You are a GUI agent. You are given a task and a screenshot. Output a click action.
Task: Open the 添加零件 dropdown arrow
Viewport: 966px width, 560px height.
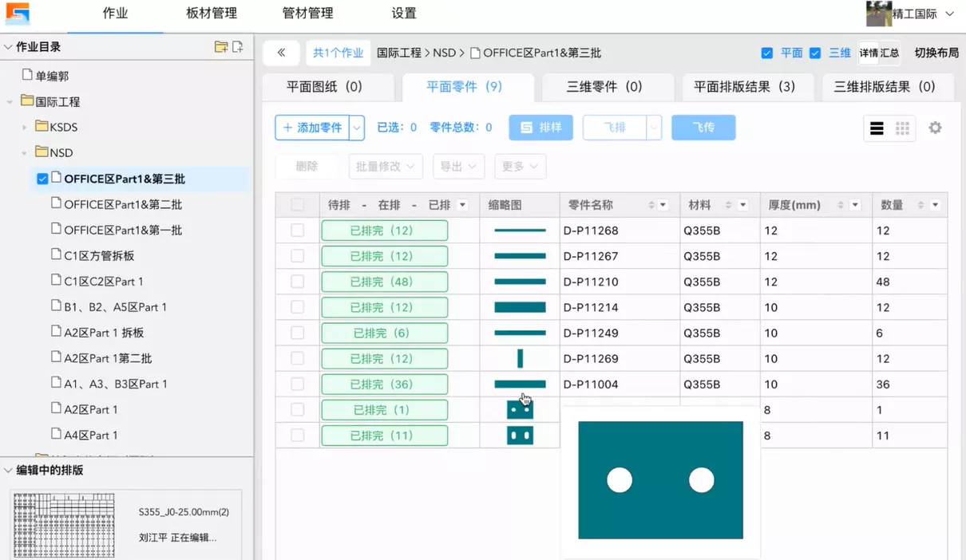coord(357,128)
